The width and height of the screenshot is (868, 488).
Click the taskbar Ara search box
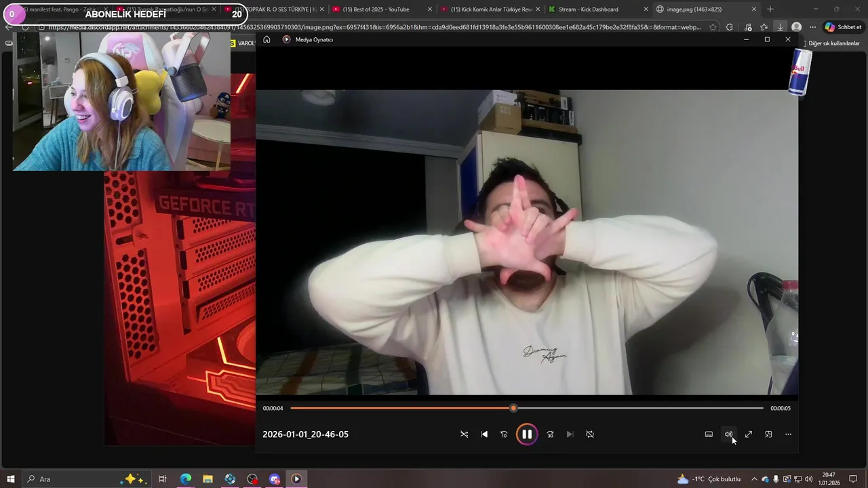[86, 479]
